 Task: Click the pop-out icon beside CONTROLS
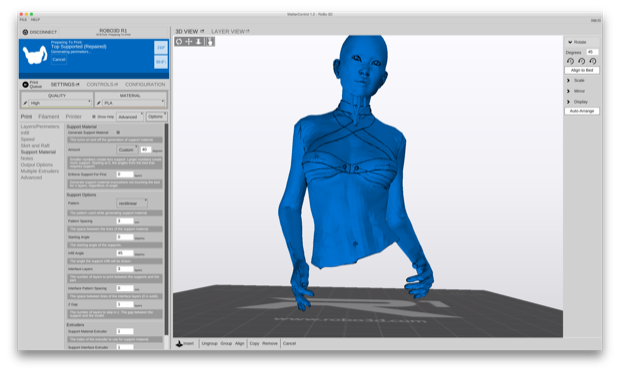[116, 85]
